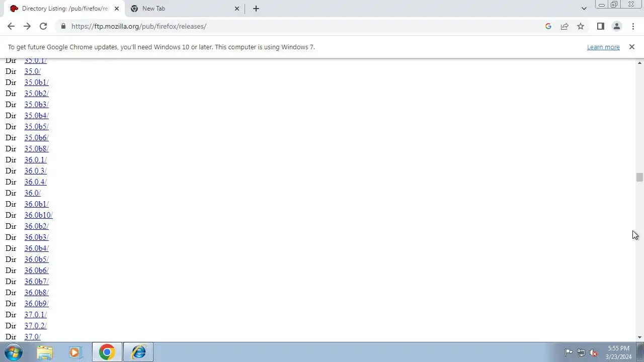Open the 37.0.1/ directory link
Viewport: 644px width, 362px height.
[36, 315]
